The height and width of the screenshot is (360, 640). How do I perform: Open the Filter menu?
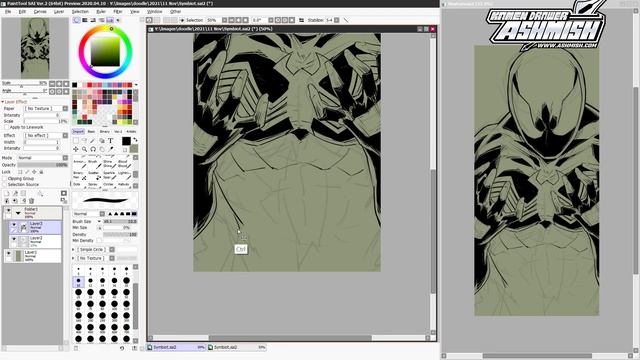click(x=118, y=12)
